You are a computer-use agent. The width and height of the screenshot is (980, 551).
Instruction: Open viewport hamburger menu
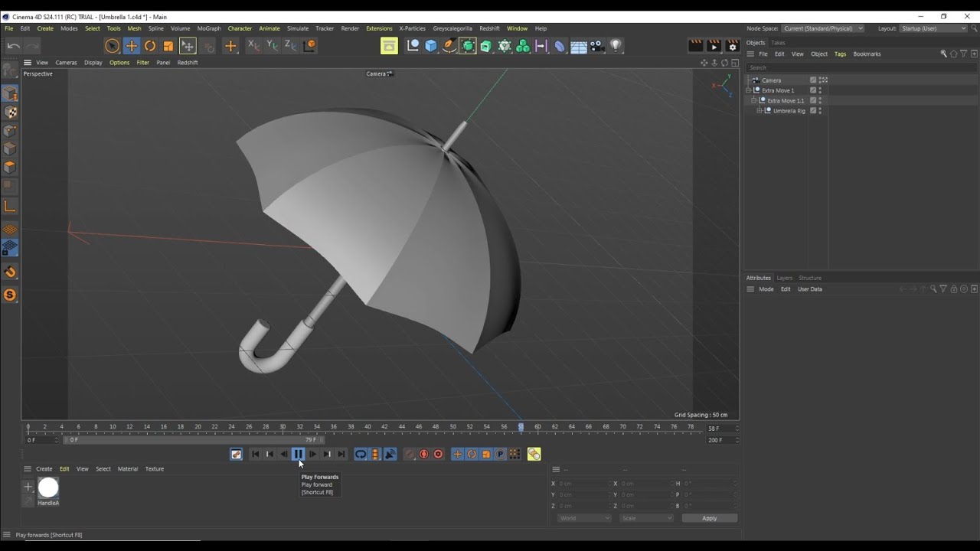(x=28, y=63)
